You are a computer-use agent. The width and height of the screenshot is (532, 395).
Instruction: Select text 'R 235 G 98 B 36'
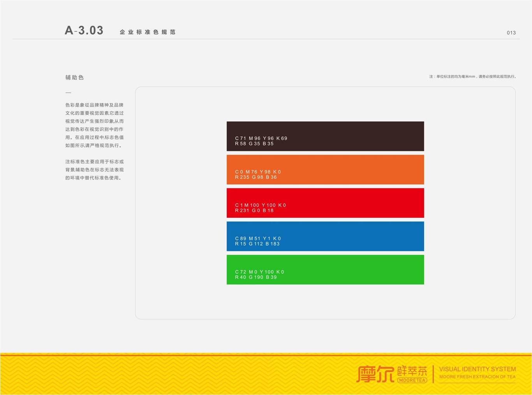(256, 177)
